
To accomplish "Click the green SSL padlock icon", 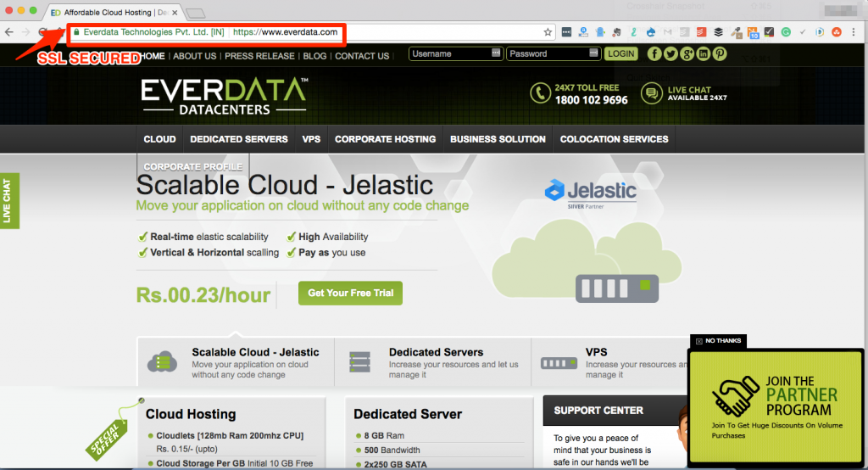I will (x=76, y=32).
